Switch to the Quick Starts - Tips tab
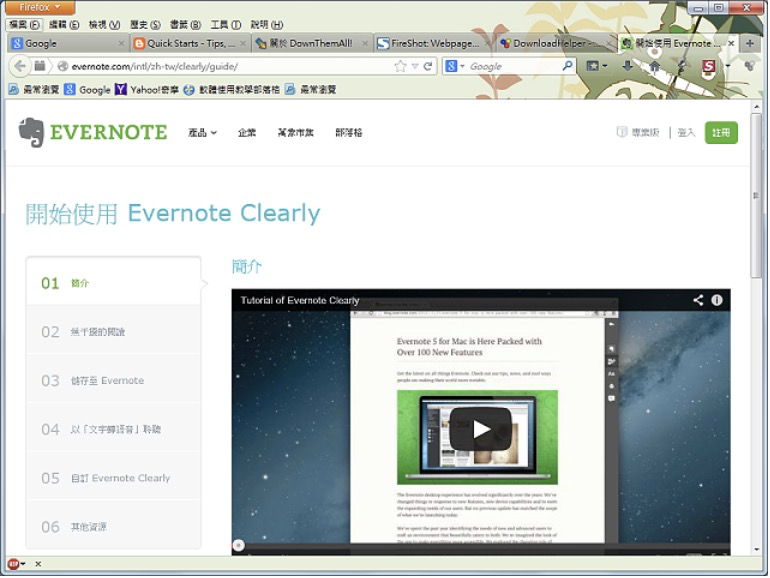The image size is (770, 578). pos(191,43)
